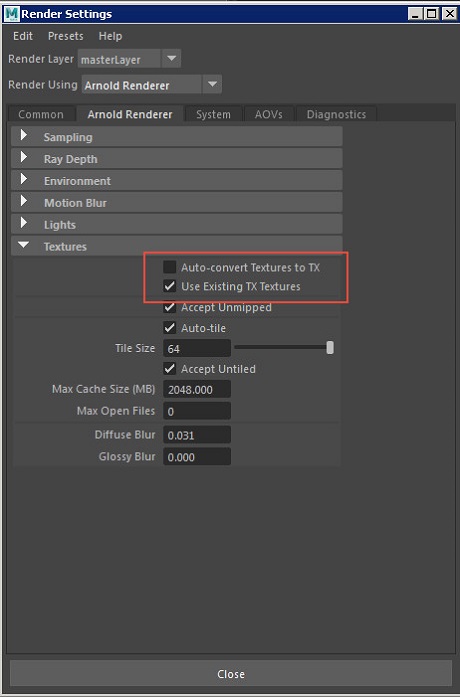This screenshot has height=697, width=460.
Task: Open the Render Layer dropdown arrow
Action: [x=172, y=59]
